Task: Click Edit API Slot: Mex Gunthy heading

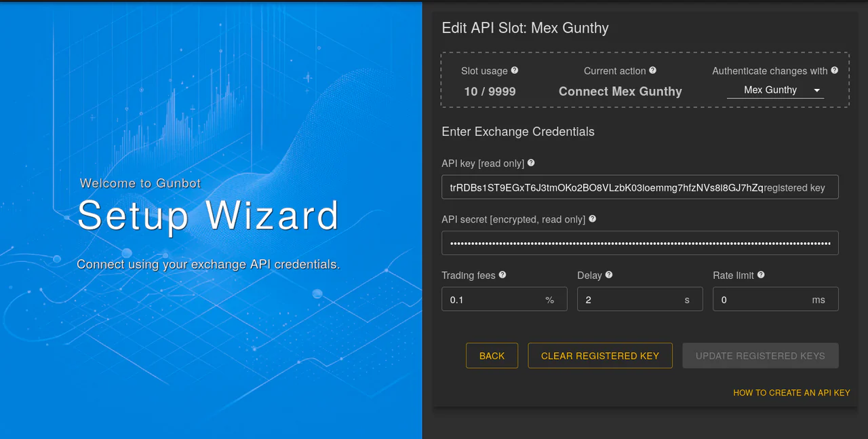Action: coord(525,28)
